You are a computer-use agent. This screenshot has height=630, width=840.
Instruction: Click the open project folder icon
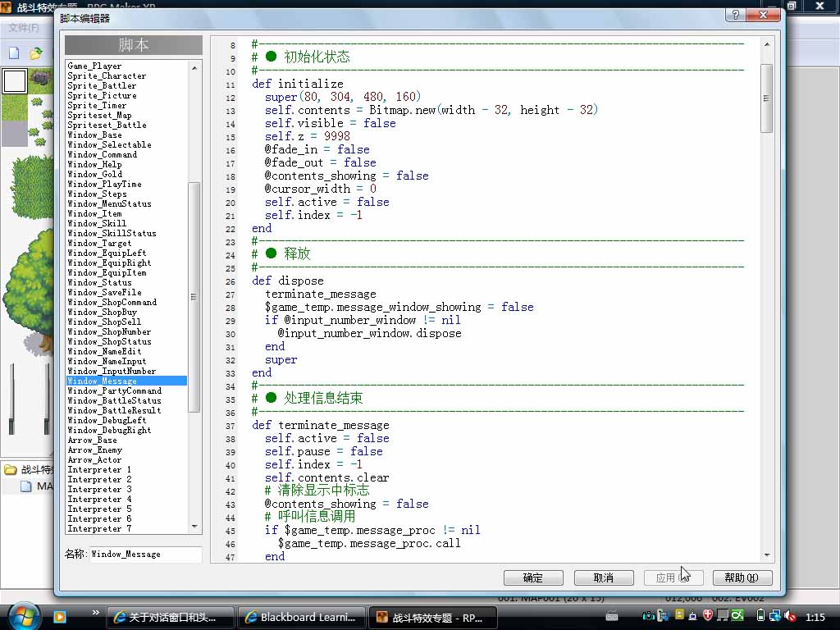[36, 53]
